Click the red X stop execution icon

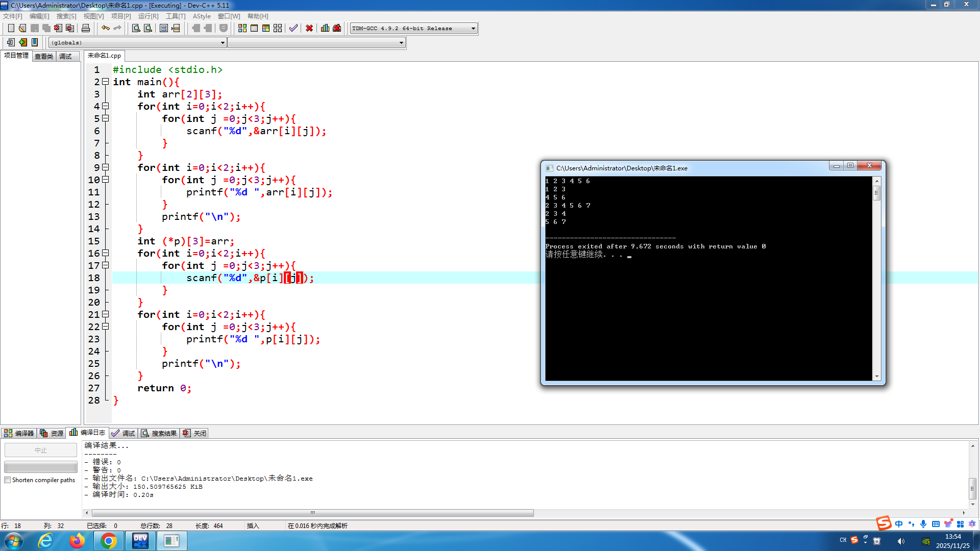(x=309, y=28)
